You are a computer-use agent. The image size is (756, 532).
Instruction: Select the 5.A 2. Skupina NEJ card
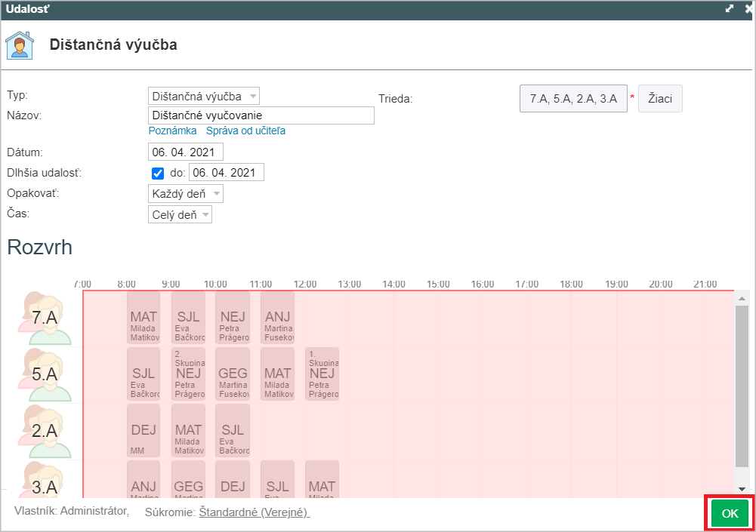[189, 374]
